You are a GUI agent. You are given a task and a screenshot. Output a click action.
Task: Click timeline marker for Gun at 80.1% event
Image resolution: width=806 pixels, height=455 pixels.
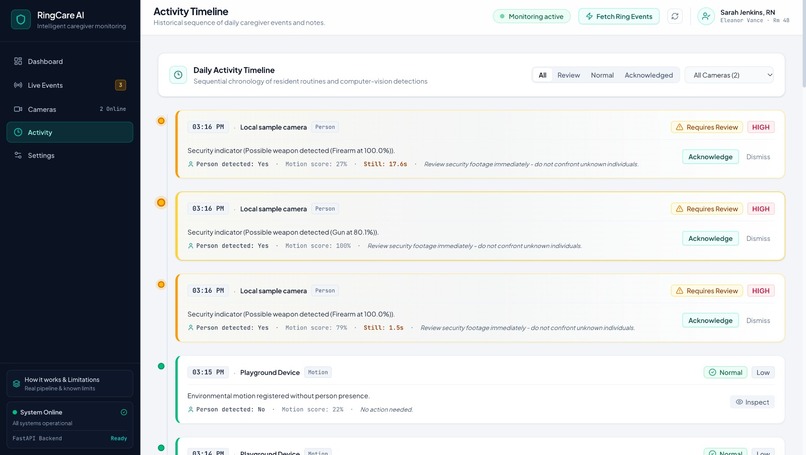click(161, 203)
